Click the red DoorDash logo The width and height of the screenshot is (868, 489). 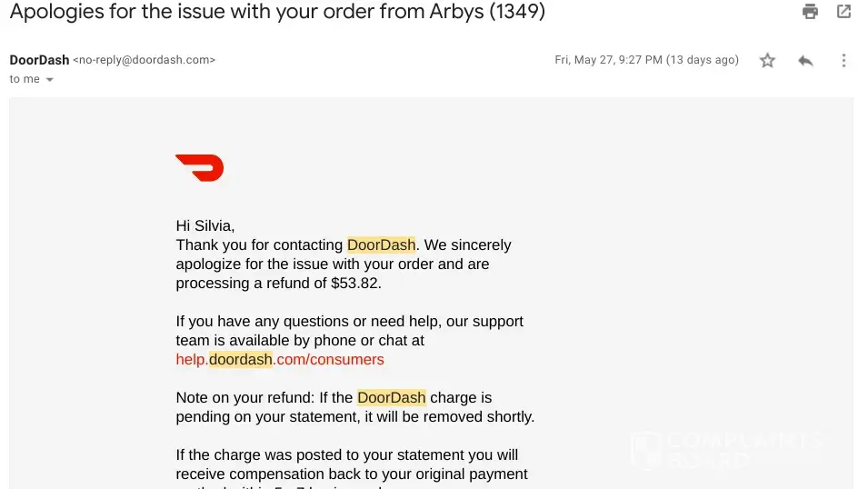point(199,168)
